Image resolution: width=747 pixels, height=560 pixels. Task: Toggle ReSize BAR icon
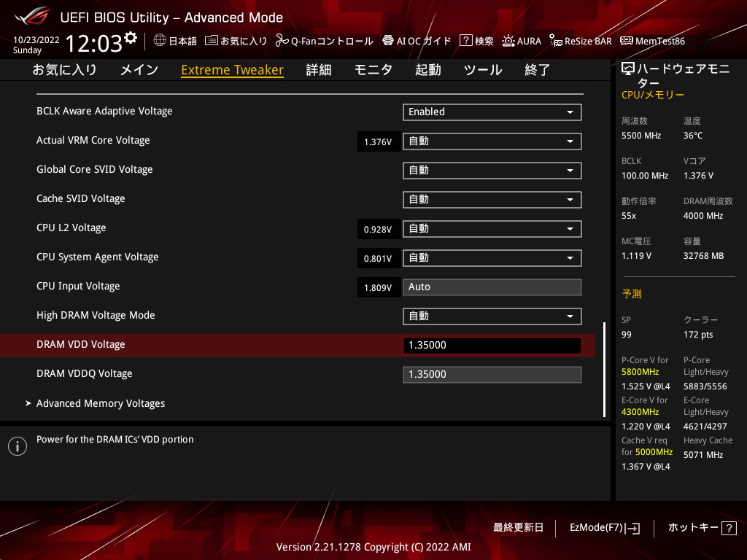click(555, 41)
